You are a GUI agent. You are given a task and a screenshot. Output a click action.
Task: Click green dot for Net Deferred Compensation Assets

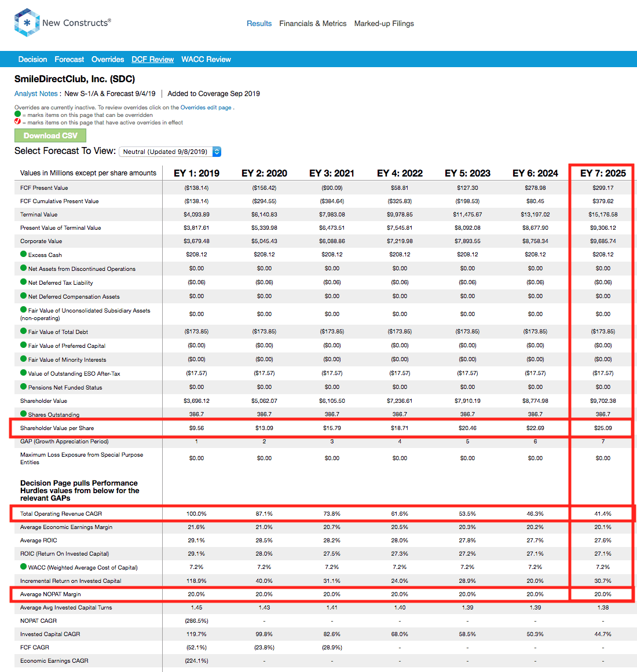click(x=24, y=295)
